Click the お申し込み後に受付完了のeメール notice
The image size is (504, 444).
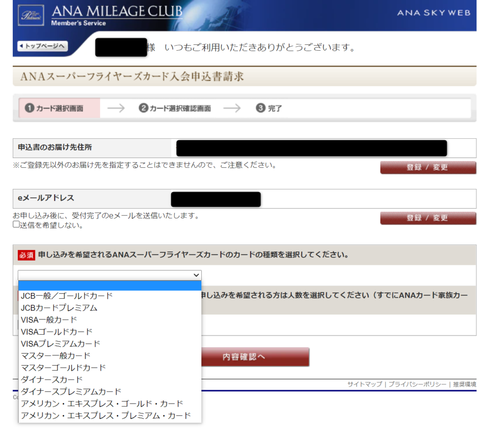pyautogui.click(x=106, y=216)
